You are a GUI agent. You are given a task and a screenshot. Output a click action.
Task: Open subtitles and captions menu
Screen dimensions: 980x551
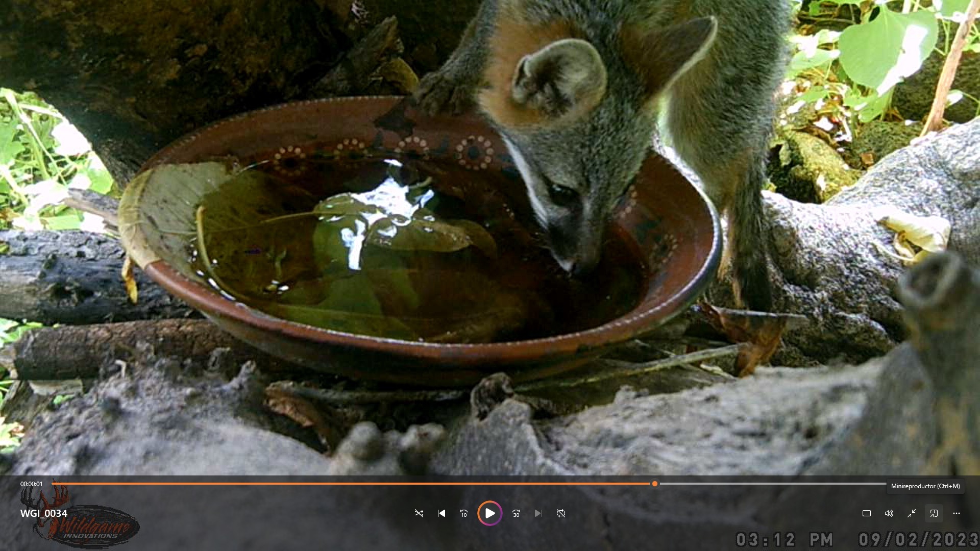point(867,513)
